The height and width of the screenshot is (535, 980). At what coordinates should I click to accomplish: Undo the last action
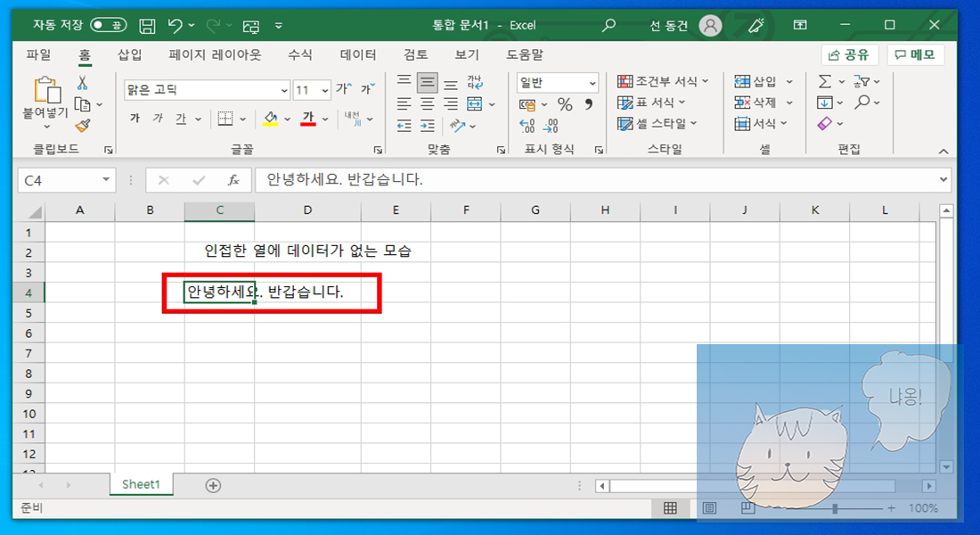(x=175, y=26)
